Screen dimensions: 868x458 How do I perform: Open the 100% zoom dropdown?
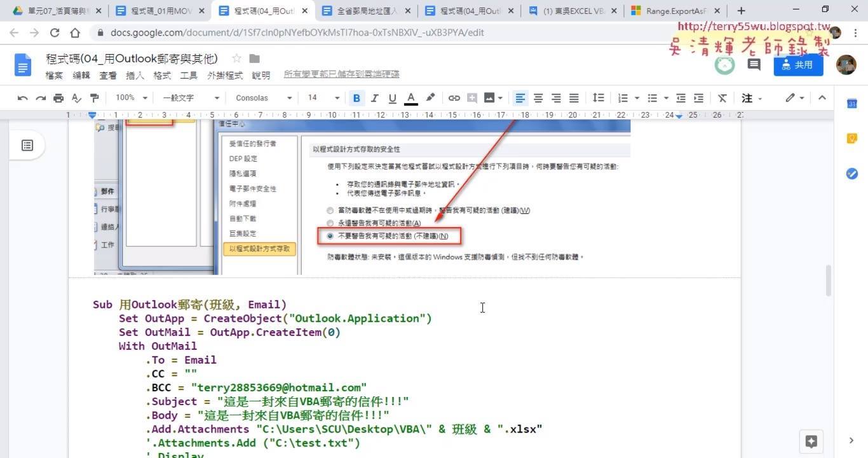[x=132, y=98]
